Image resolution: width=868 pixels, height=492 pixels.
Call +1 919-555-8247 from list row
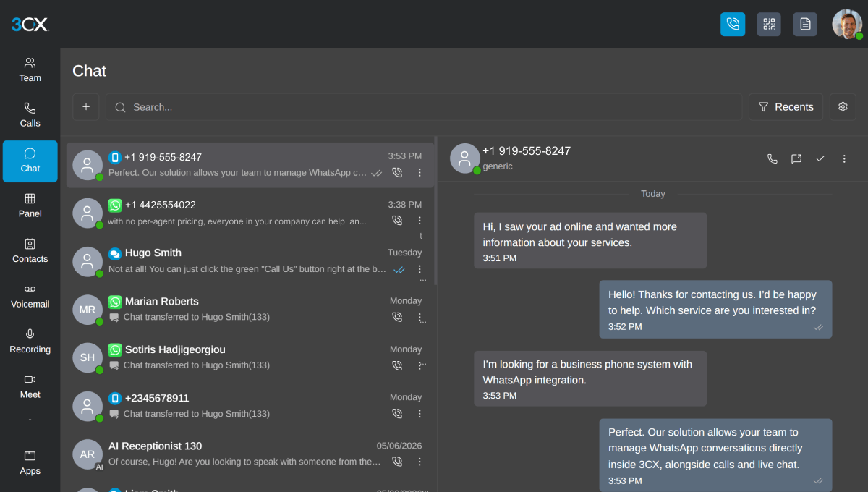click(x=397, y=173)
